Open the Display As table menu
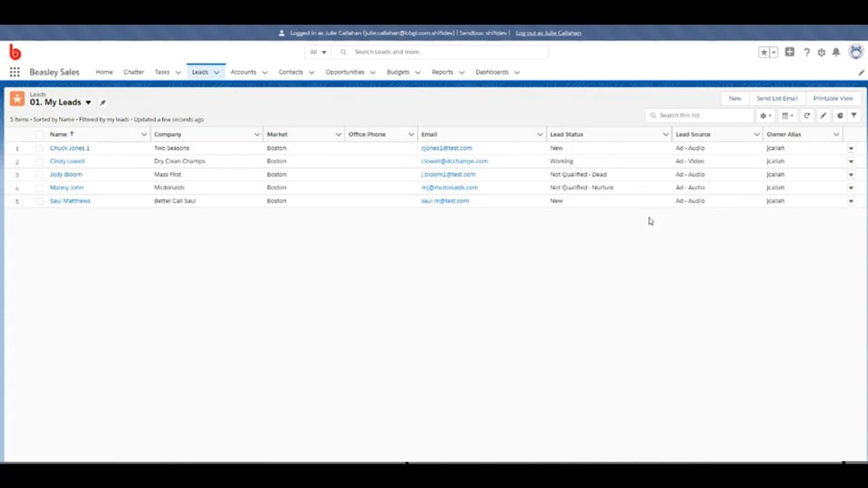The width and height of the screenshot is (868, 488). [787, 116]
